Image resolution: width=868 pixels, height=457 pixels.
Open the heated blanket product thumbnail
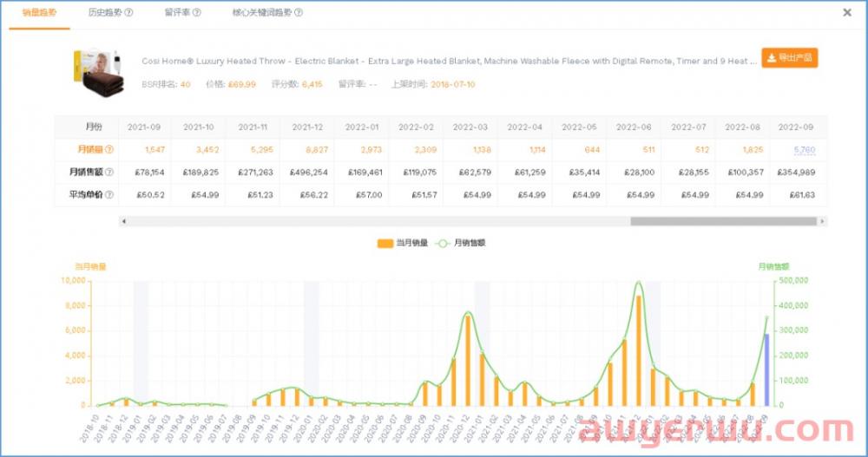coord(99,73)
